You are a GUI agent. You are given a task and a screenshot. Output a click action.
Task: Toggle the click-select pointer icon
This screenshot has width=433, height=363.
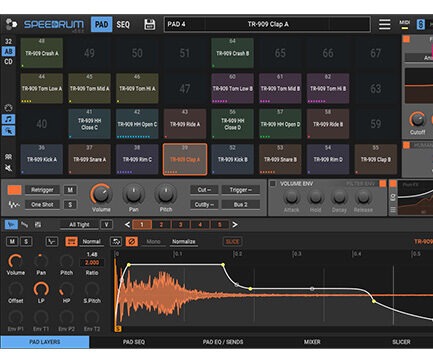[8, 131]
